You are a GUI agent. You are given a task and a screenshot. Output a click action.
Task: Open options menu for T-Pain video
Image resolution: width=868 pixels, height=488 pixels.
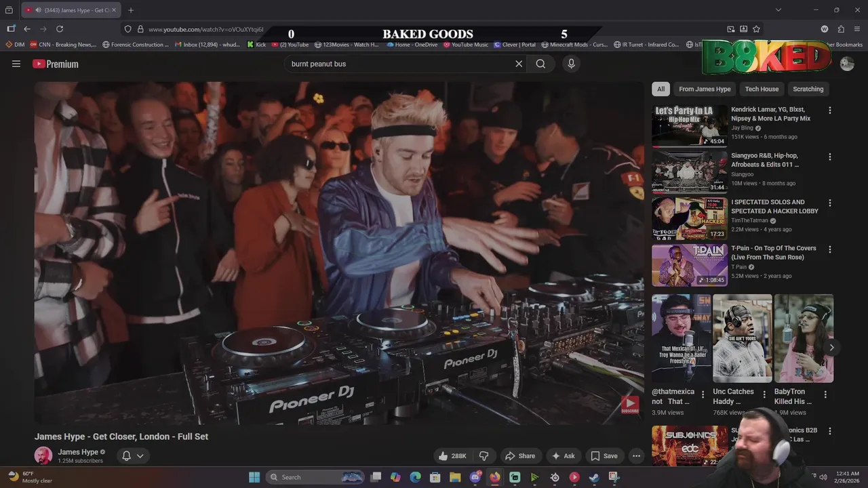829,249
